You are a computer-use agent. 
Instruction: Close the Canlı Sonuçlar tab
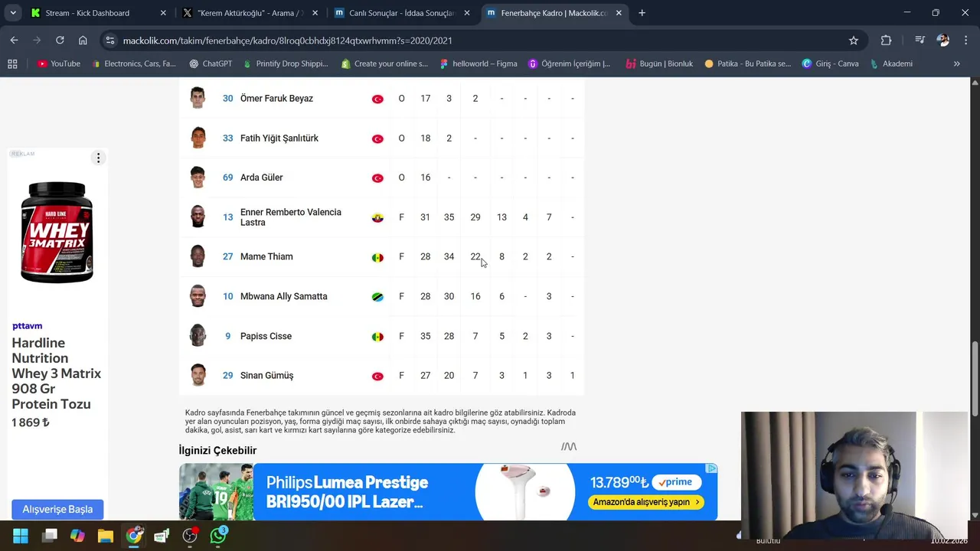click(x=467, y=13)
